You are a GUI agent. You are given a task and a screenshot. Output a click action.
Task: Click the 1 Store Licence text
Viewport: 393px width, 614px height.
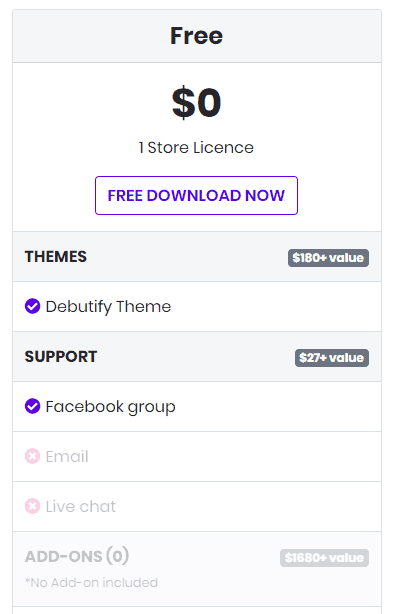coord(196,148)
